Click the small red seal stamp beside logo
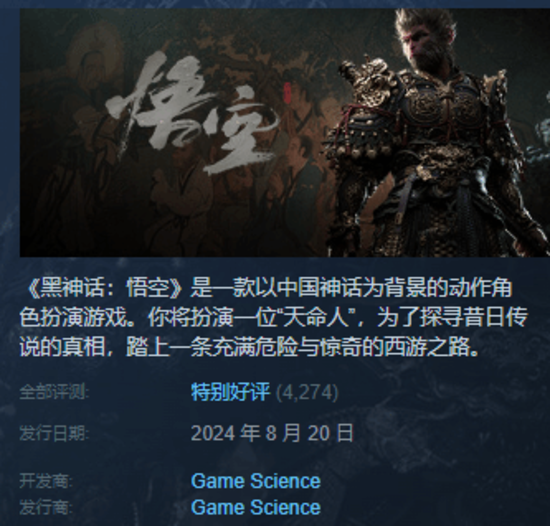The image size is (550, 526). pyautogui.click(x=287, y=93)
